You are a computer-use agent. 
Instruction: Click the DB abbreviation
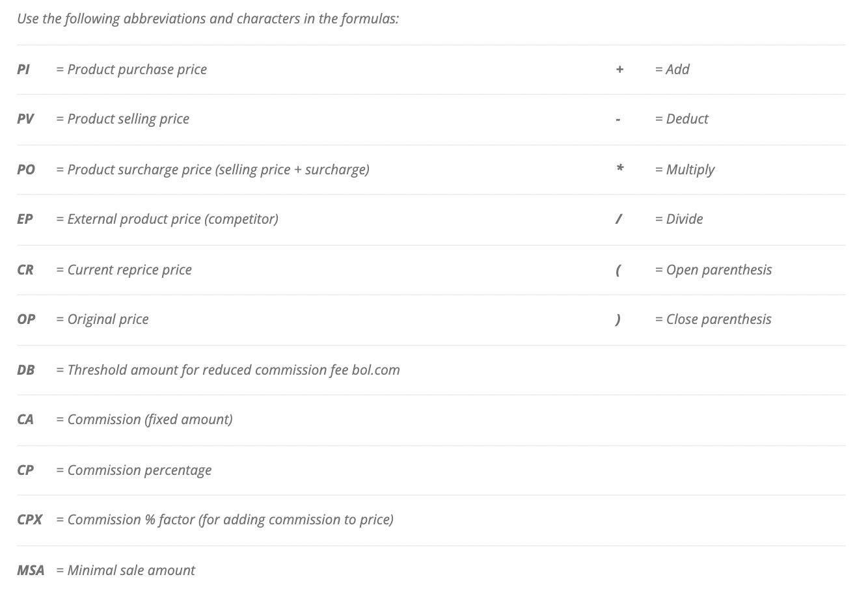pos(26,370)
